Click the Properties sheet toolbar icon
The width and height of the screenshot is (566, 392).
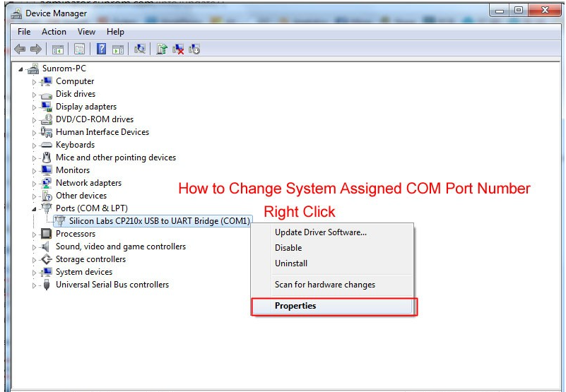80,49
